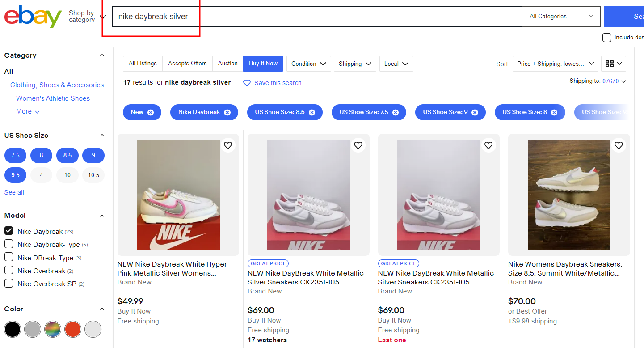Open the All Categories dropdown
The height and width of the screenshot is (348, 644).
(x=561, y=17)
